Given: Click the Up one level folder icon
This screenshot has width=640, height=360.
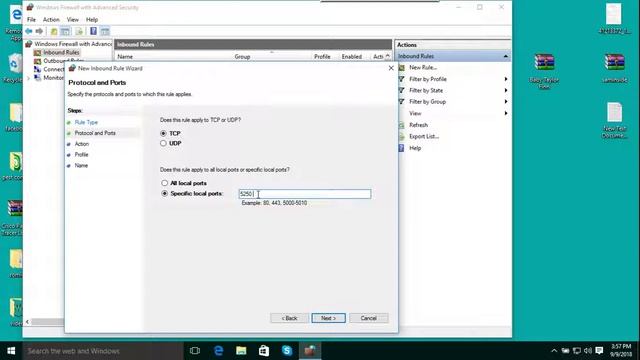Looking at the screenshot, I should pos(54,31).
